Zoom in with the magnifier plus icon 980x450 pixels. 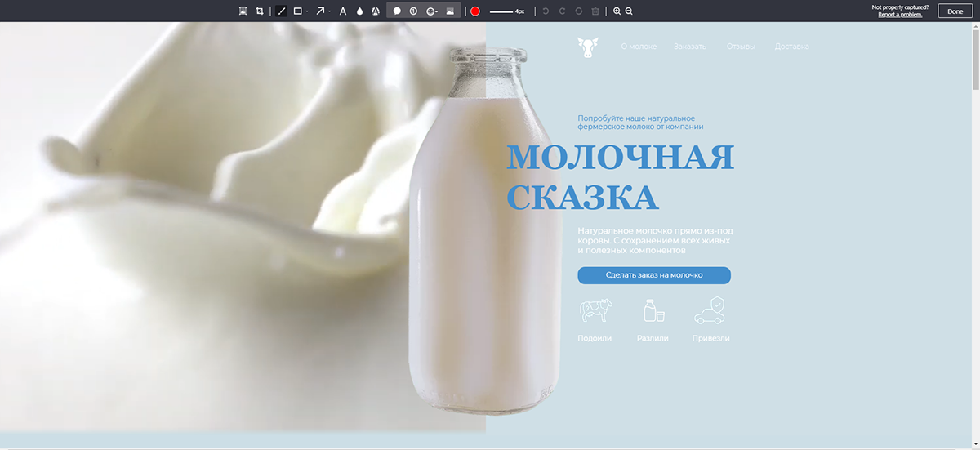(x=617, y=11)
